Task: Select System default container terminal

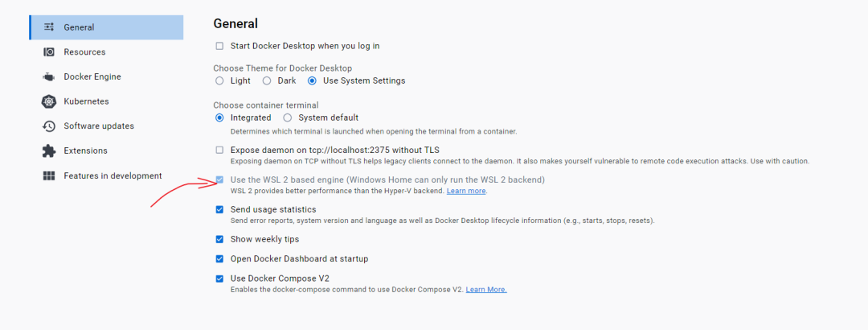Action: pyautogui.click(x=287, y=118)
